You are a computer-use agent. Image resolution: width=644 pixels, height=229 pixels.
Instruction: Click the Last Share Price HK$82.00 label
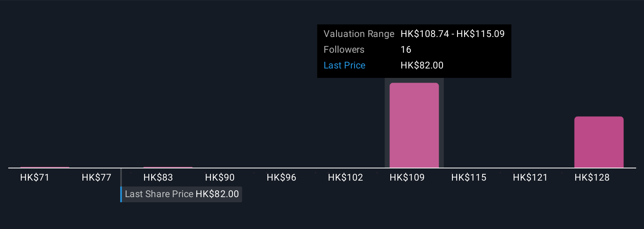click(181, 194)
